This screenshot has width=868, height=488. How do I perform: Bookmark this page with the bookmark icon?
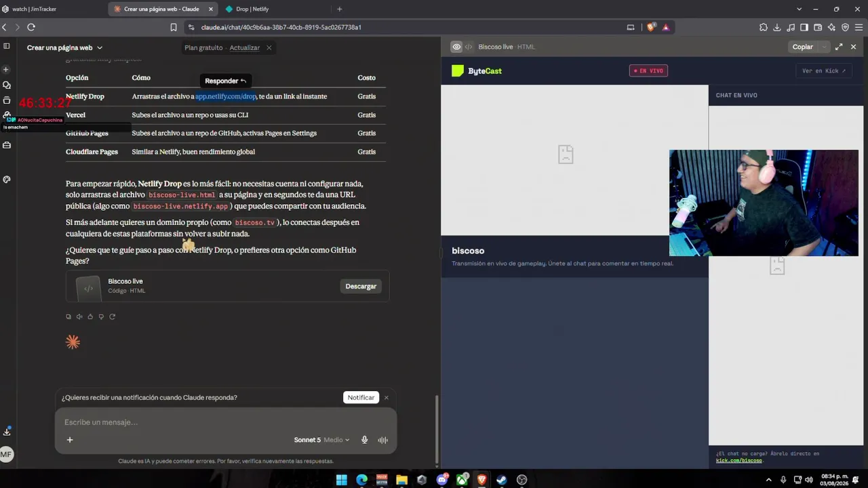click(174, 27)
